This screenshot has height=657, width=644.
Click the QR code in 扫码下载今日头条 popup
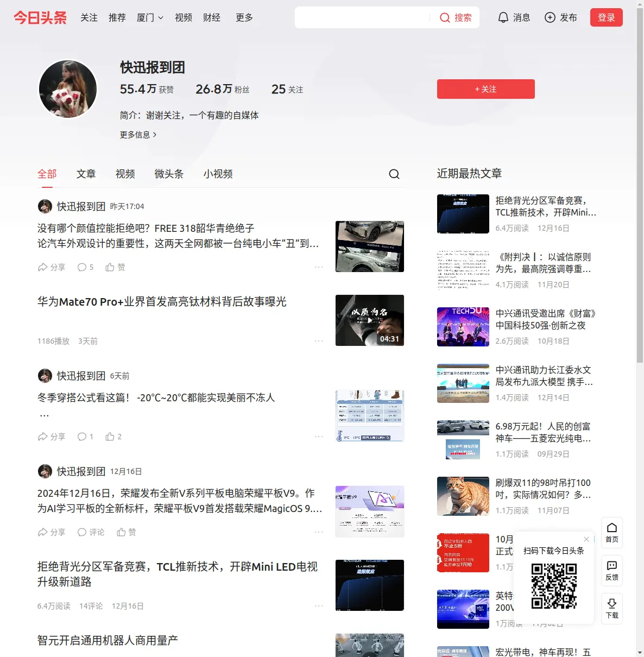(554, 586)
